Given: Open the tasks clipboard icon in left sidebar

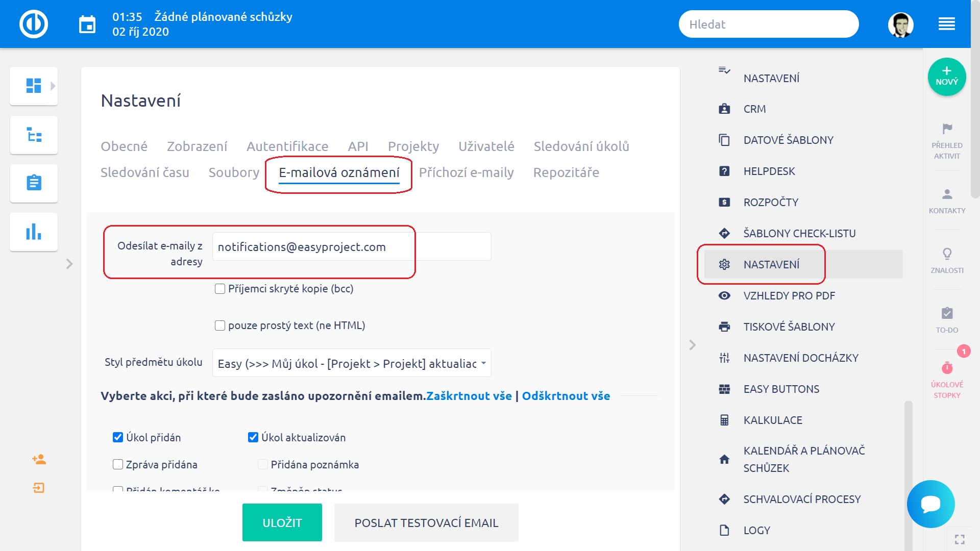Looking at the screenshot, I should (x=34, y=183).
